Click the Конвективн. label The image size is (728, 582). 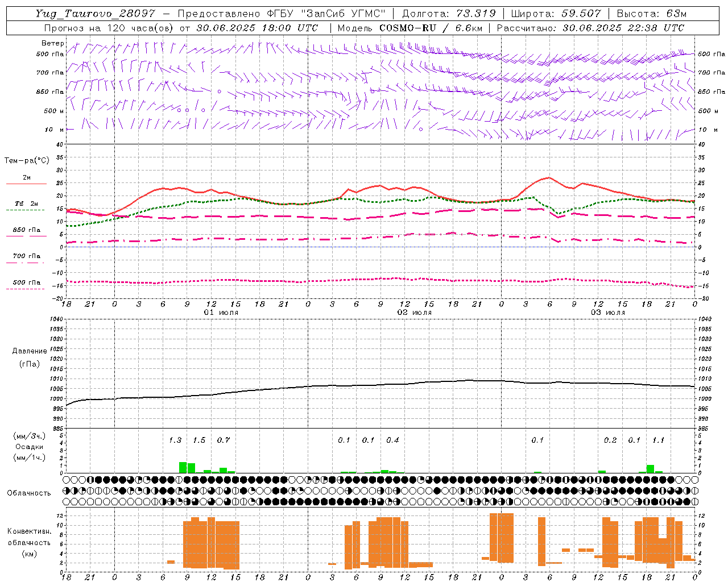pyautogui.click(x=29, y=531)
